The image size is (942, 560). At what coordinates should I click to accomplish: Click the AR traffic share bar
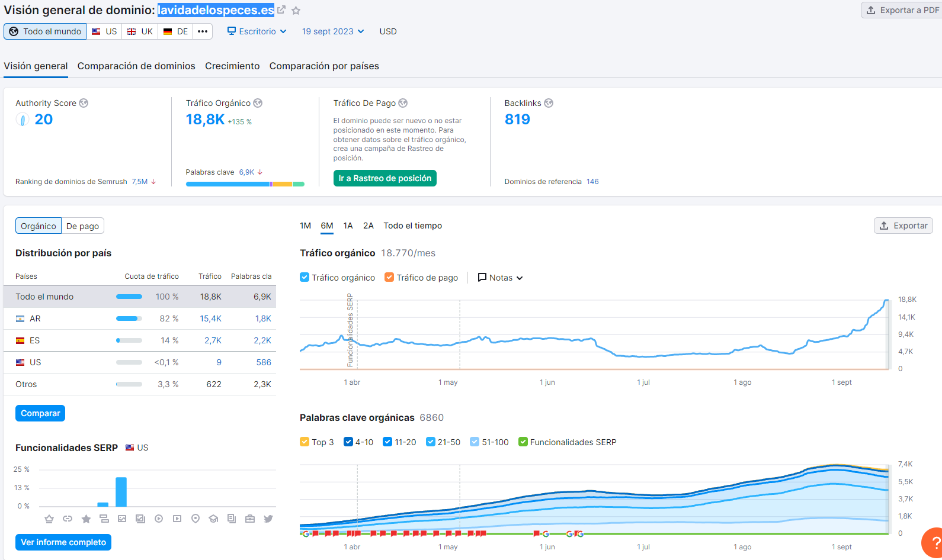(129, 318)
